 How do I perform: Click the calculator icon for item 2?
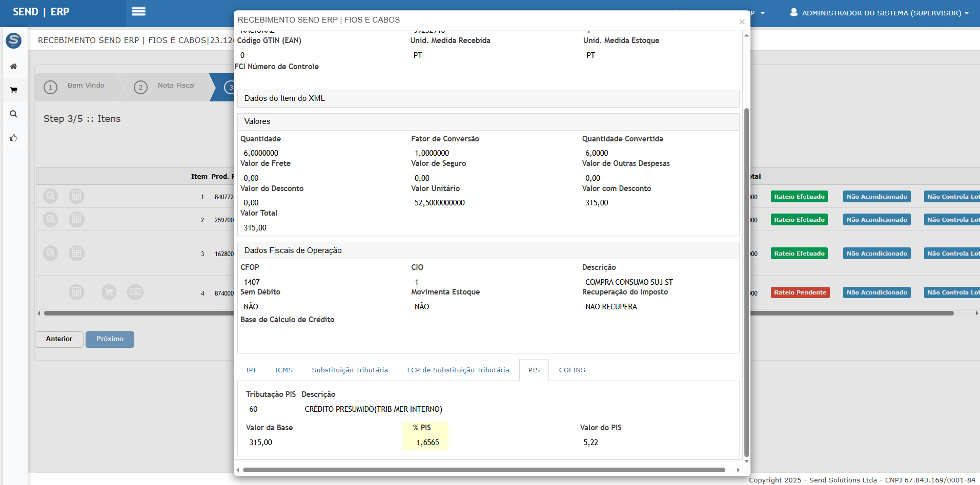(76, 220)
